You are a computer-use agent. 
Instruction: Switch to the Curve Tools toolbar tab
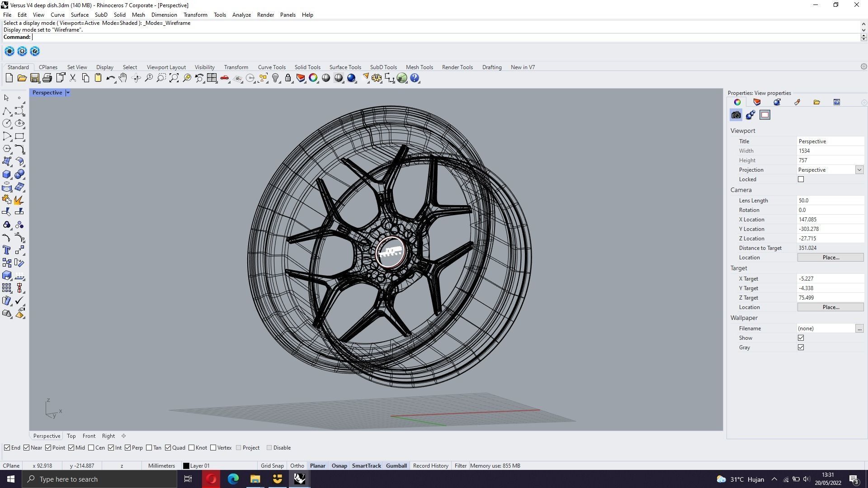pos(272,67)
